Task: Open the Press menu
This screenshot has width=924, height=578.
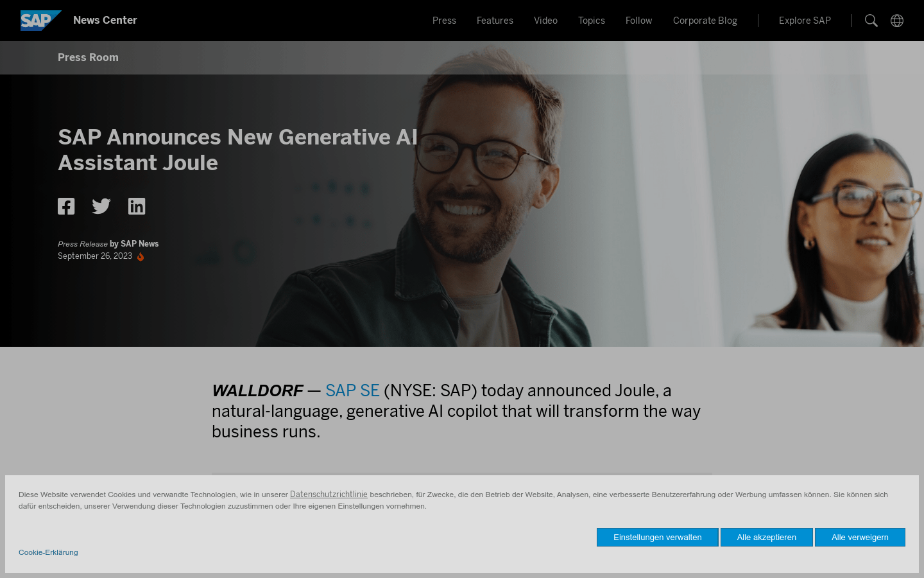Action: click(x=444, y=21)
